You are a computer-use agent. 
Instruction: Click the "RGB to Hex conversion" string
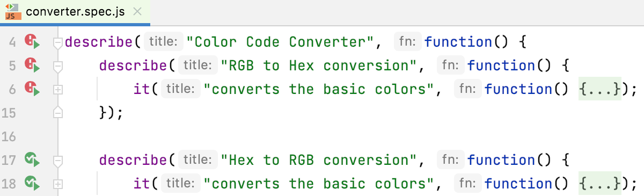319,66
